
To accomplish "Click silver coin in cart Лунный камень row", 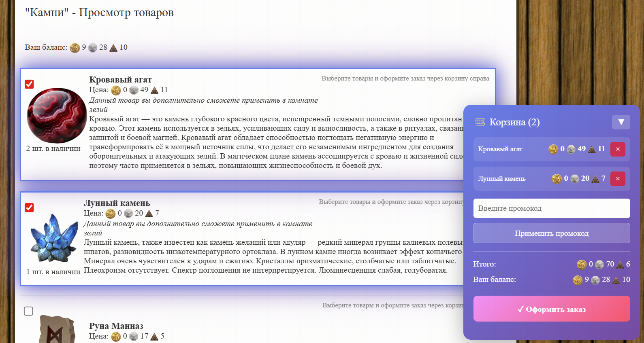I will [x=575, y=179].
